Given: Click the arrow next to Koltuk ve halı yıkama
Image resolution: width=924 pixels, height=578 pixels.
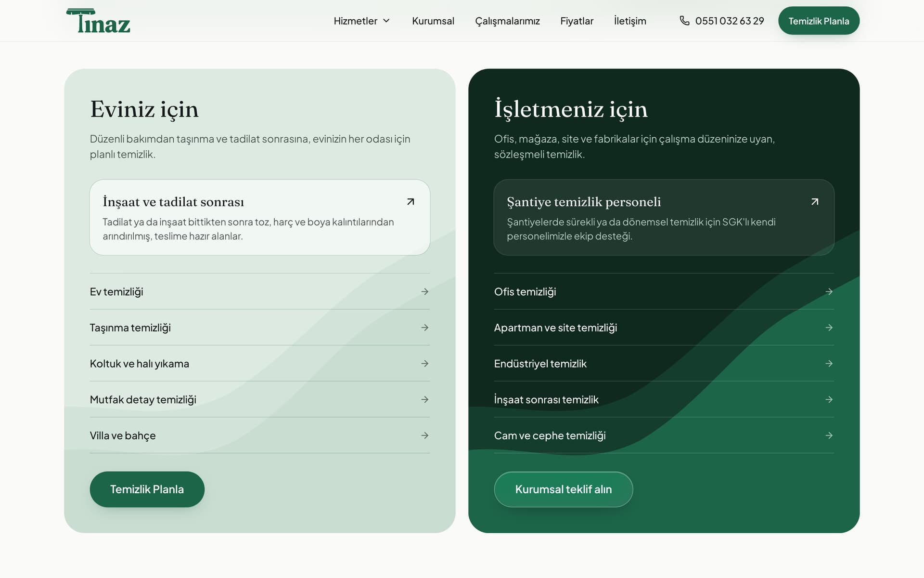Looking at the screenshot, I should click(424, 364).
